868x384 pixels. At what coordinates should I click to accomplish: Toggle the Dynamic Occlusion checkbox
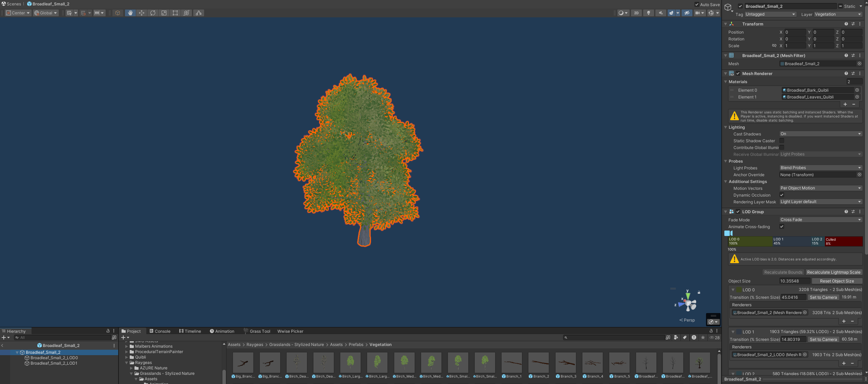tap(782, 195)
